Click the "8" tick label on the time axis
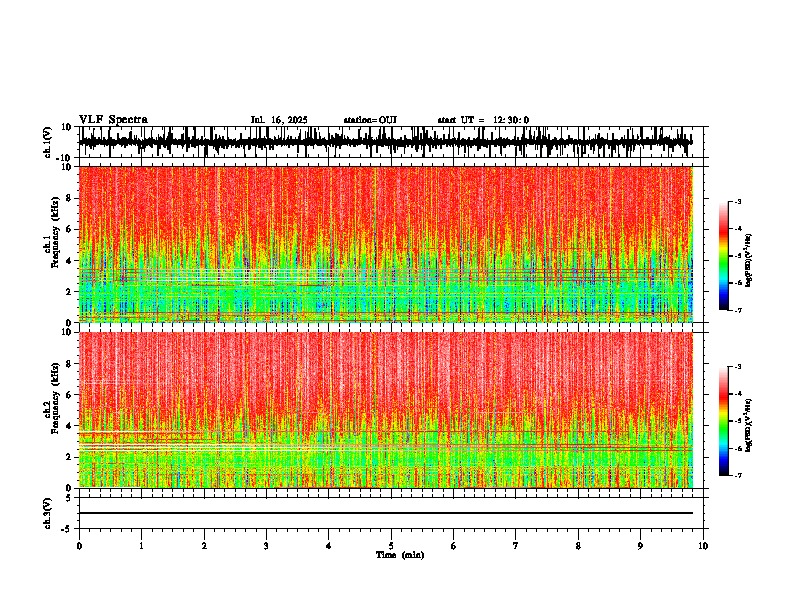The height and width of the screenshot is (612, 792). [578, 546]
